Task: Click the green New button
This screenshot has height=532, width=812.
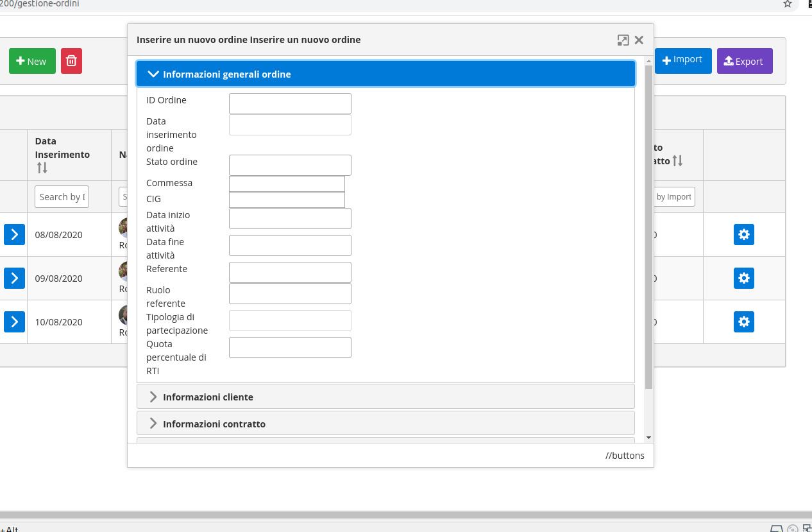Action: click(x=32, y=61)
